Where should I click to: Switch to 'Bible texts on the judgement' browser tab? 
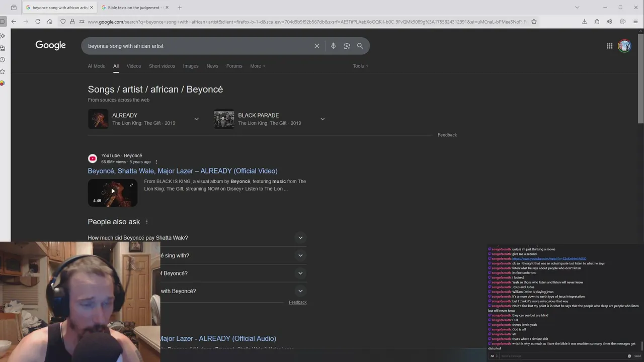coord(135,8)
